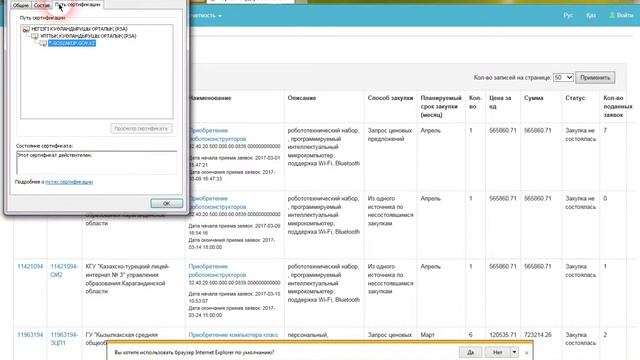Viewport: 640px width, 360px height.
Task: Select root certificate НЕГІЗГІ КУӘЛАНДЫРУШЫ ОРТАЛЫҚ (RSA)
Action: (x=79, y=29)
